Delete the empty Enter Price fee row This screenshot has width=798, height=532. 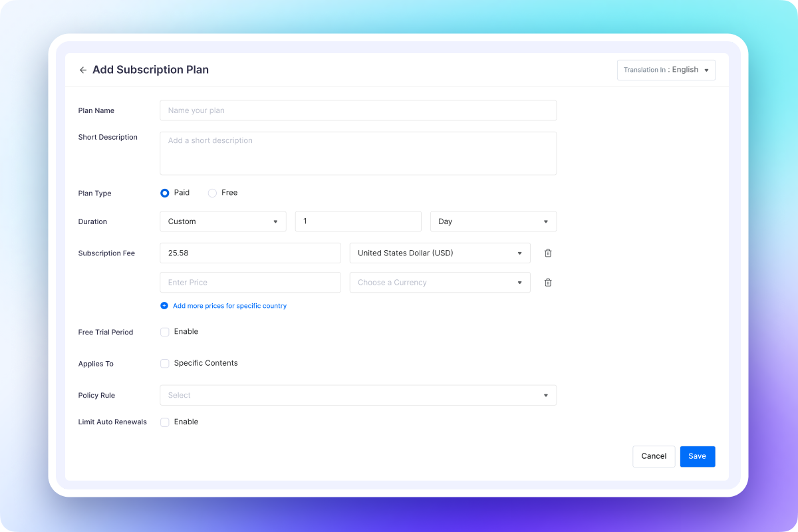coord(548,282)
